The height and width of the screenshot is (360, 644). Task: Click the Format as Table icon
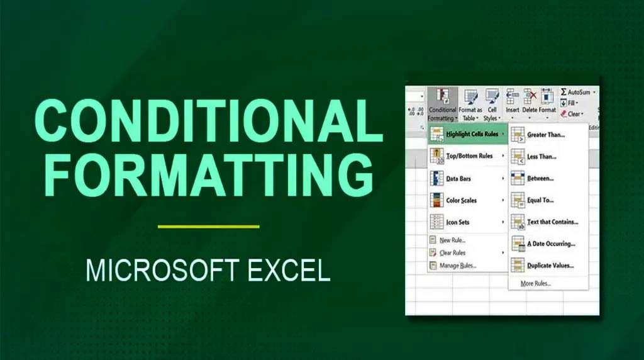(470, 97)
